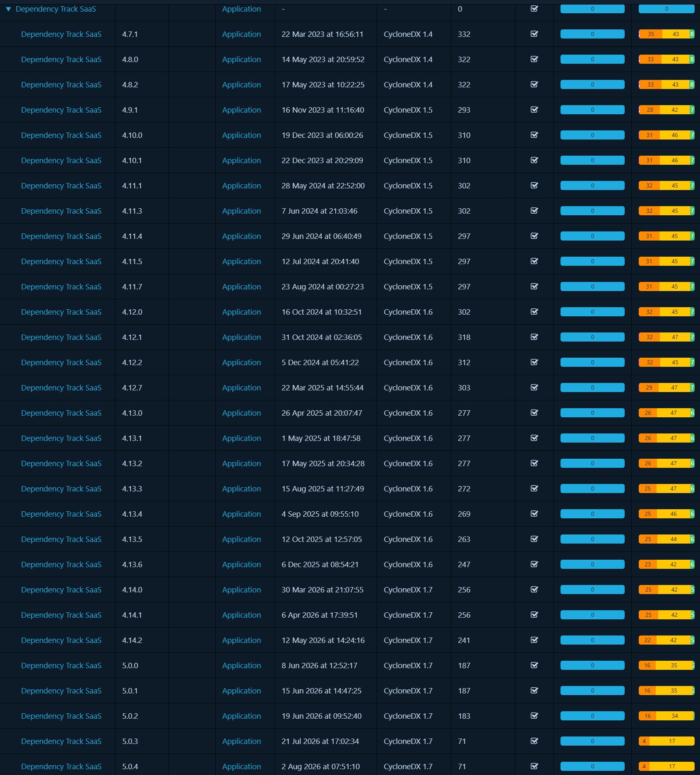Screen dimensions: 700x775
Task: Click the active check icon for version 5.0.1
Action: pyautogui.click(x=534, y=691)
